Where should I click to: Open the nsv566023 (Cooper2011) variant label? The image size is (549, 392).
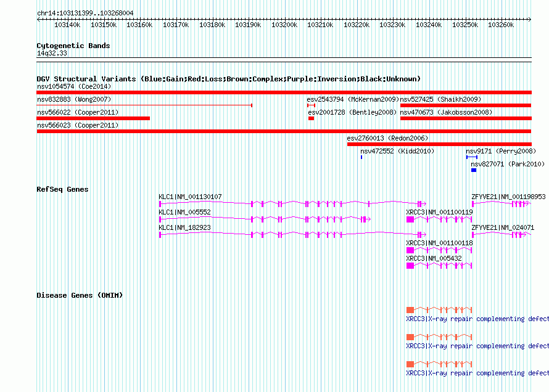pyautogui.click(x=78, y=125)
